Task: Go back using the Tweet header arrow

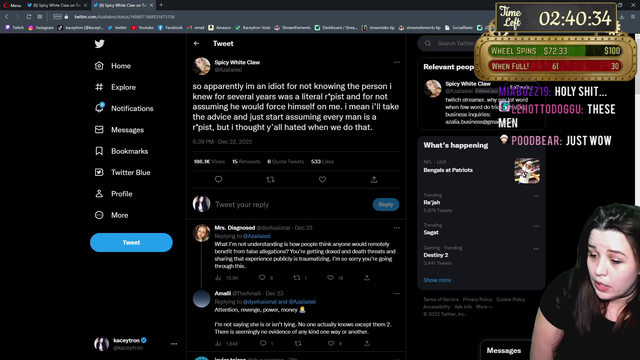Action: tap(196, 43)
